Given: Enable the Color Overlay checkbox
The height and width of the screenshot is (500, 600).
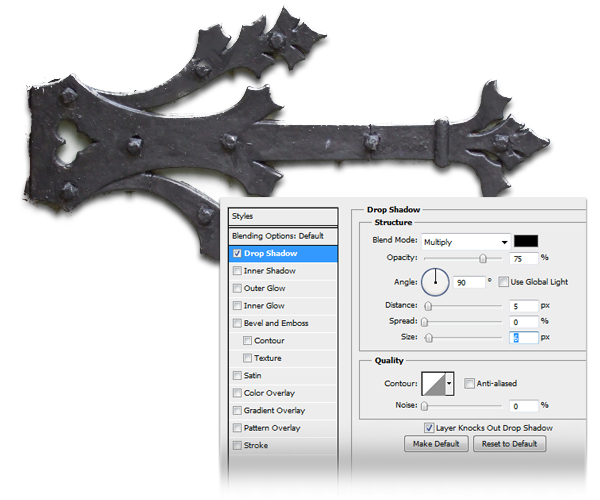Looking at the screenshot, I should click(x=237, y=393).
